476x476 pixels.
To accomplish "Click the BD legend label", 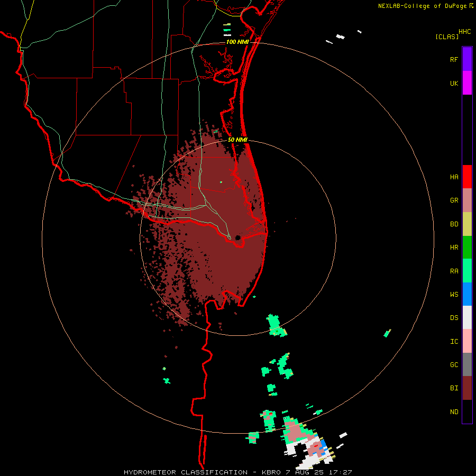I will point(454,224).
